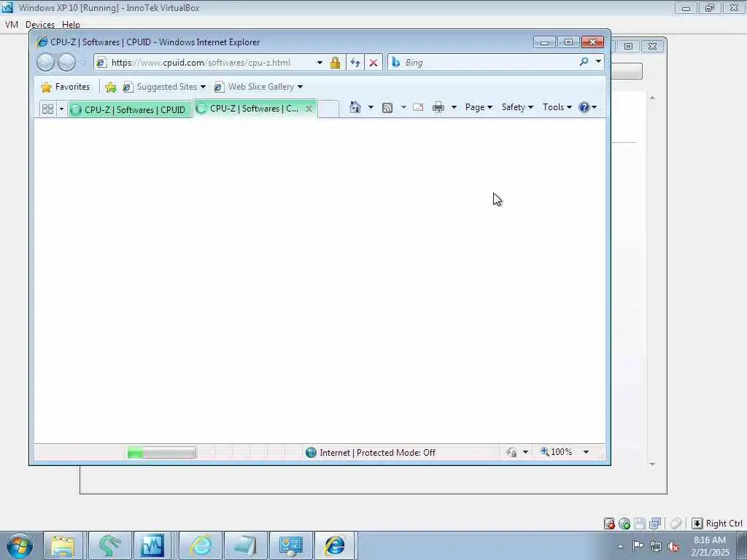Click the muted volume tray icon
This screenshot has width=747, height=560.
click(673, 546)
